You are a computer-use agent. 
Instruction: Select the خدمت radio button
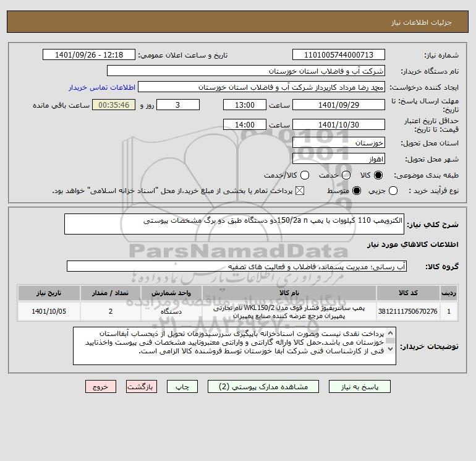[x=346, y=175]
